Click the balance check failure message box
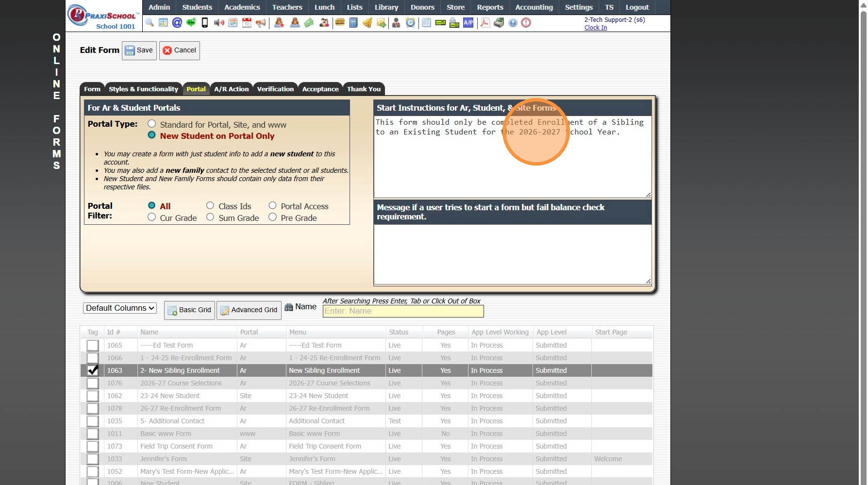 click(513, 254)
